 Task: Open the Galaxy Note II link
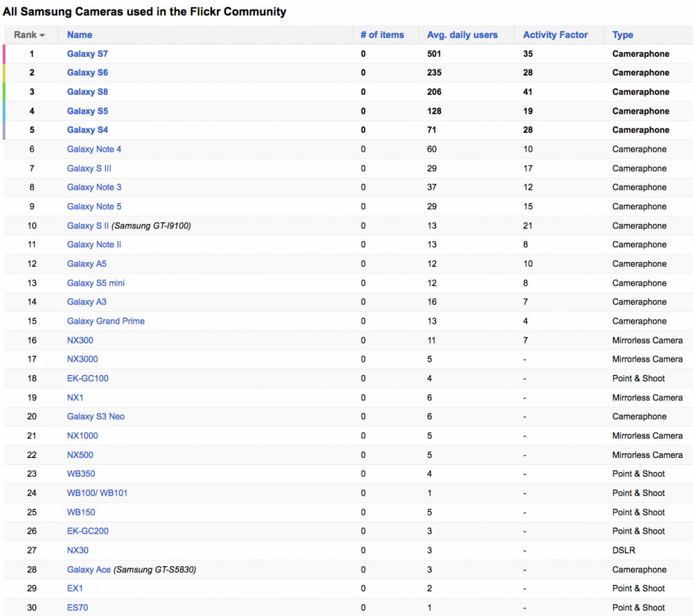click(94, 245)
